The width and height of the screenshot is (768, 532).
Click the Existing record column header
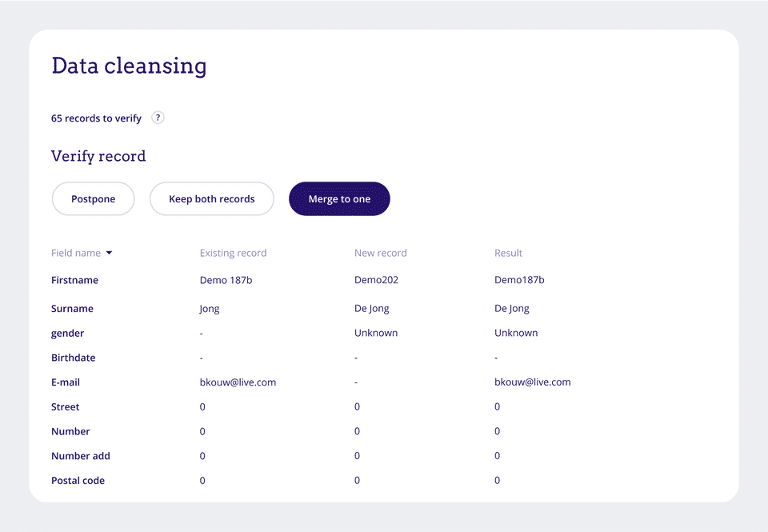click(233, 253)
